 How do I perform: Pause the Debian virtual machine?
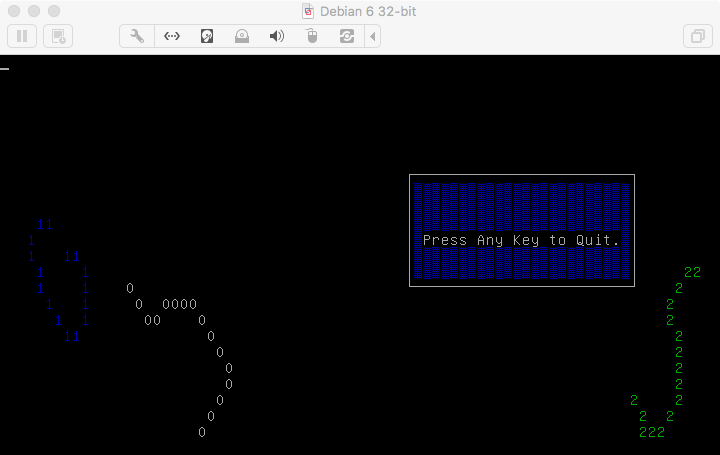click(22, 36)
